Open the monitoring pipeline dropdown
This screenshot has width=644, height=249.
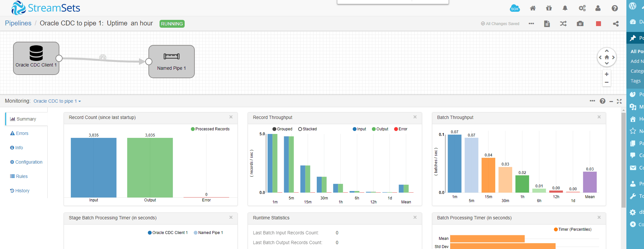57,101
